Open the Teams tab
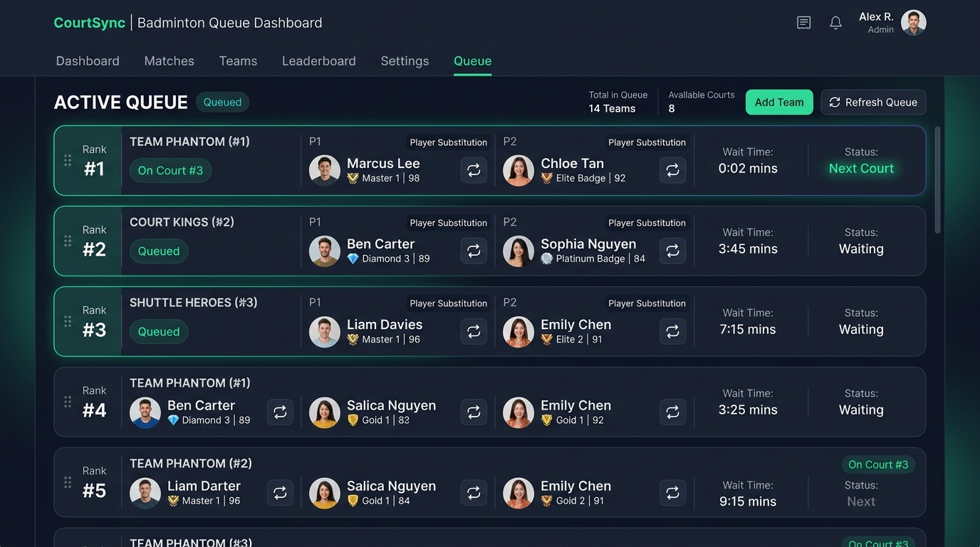980x547 pixels. click(x=238, y=61)
